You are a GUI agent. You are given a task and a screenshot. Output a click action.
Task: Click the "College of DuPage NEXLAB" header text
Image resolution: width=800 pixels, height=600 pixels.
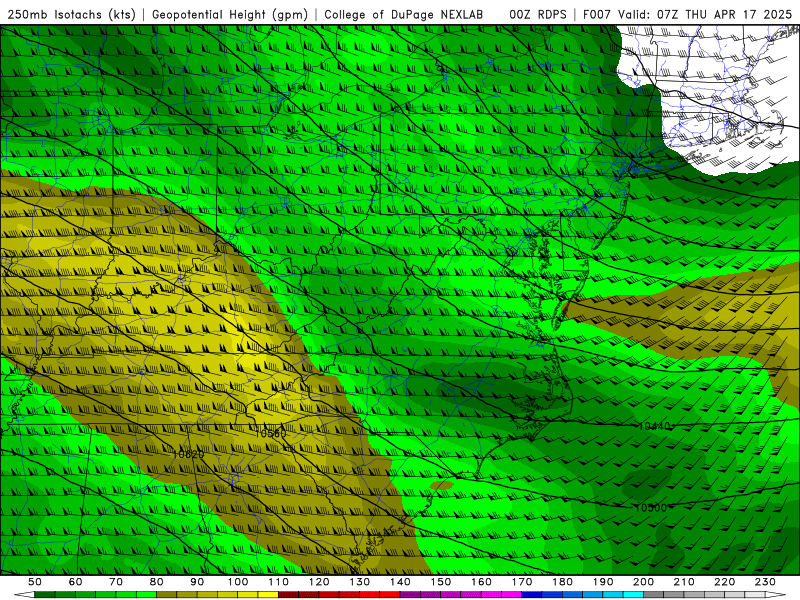pyautogui.click(x=404, y=15)
